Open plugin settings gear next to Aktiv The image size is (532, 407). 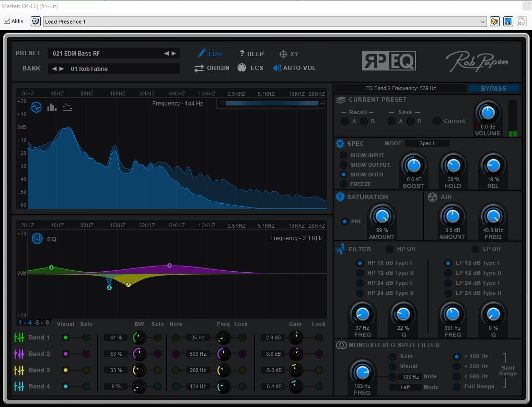pos(35,21)
